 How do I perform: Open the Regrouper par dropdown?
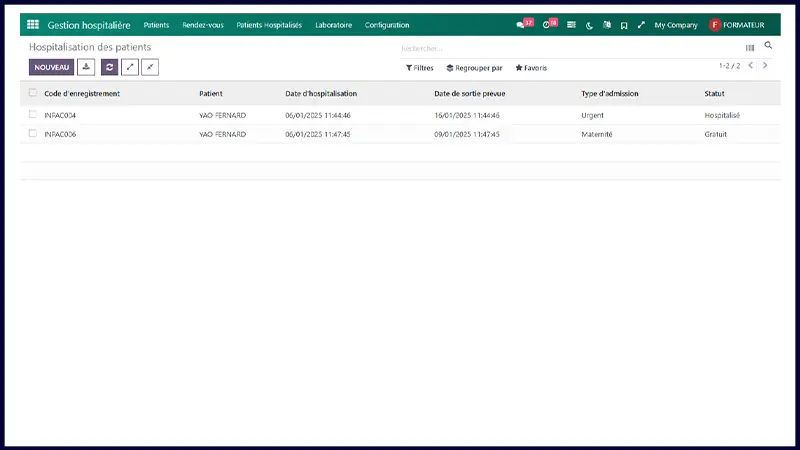[474, 68]
